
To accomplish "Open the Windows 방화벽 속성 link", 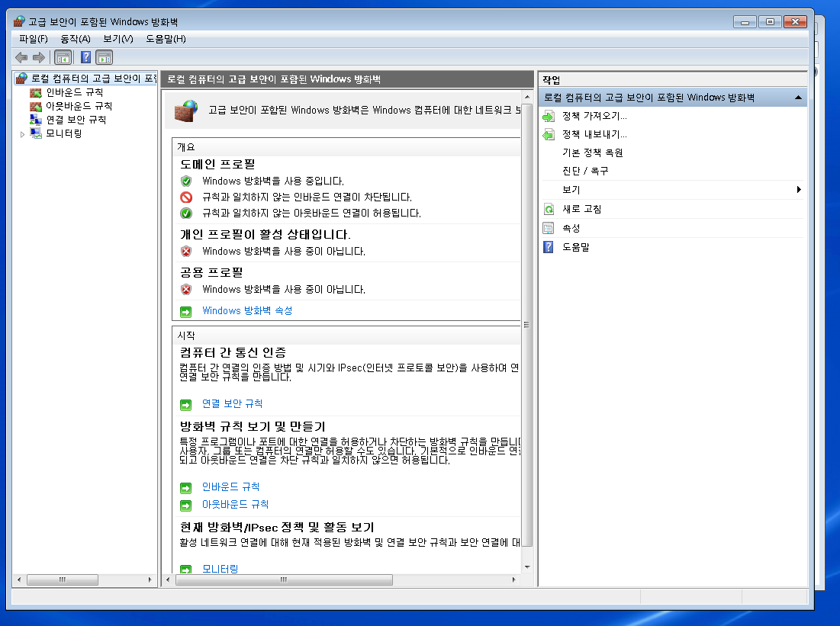I will [247, 310].
